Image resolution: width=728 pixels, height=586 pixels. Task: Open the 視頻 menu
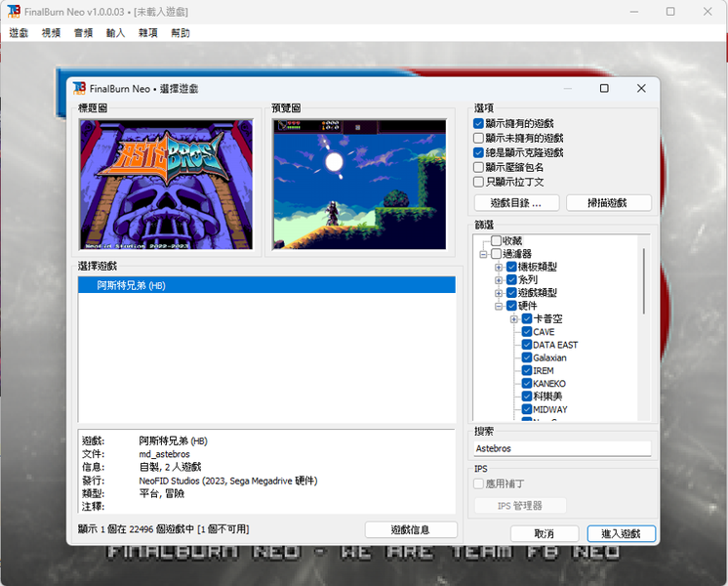pyautogui.click(x=51, y=33)
